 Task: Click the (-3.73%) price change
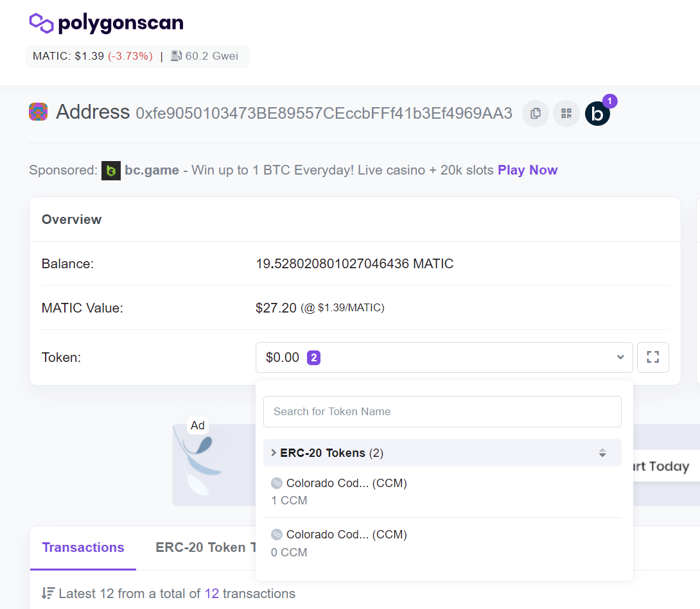130,56
